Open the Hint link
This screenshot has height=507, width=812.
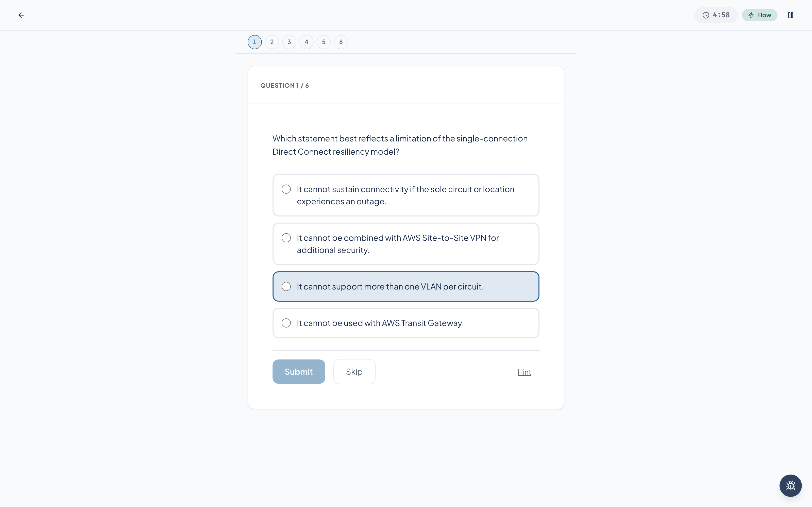pos(524,372)
